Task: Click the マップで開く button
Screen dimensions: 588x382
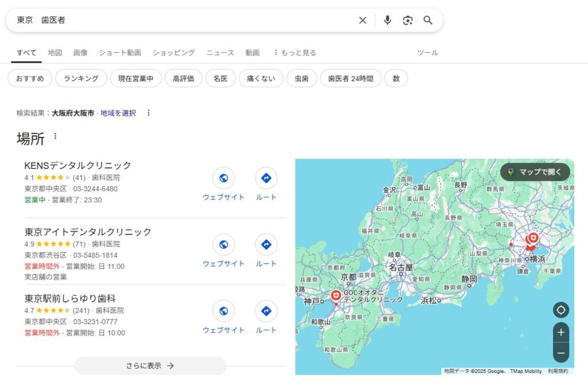Action: 535,172
